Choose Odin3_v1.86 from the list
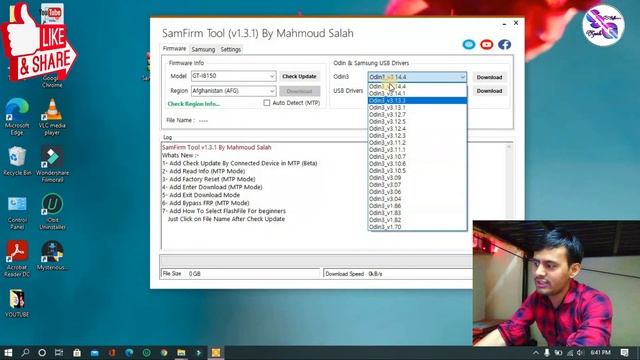640x360 pixels. coord(417,206)
